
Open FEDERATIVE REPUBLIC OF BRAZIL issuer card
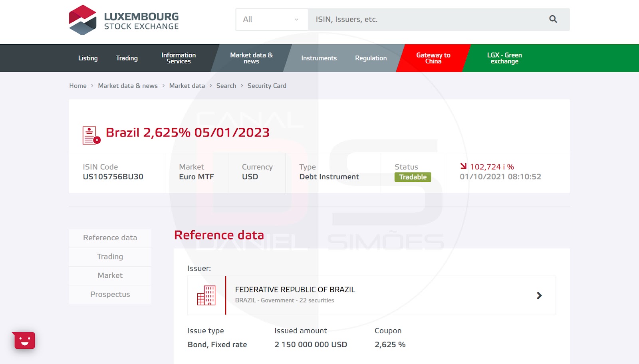pyautogui.click(x=371, y=295)
